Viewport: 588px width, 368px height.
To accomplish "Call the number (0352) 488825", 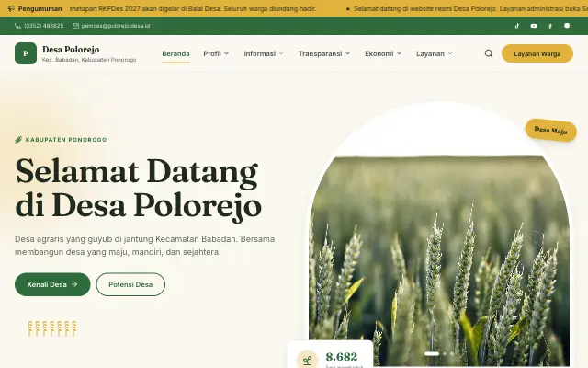I will coord(44,26).
